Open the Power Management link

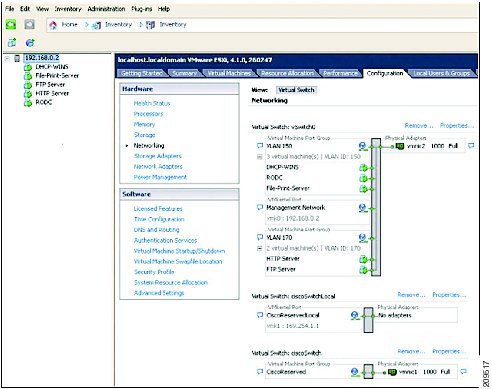point(160,177)
